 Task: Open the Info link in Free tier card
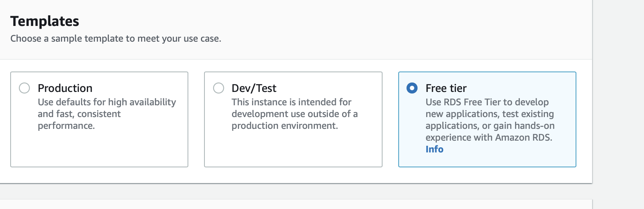coord(434,149)
